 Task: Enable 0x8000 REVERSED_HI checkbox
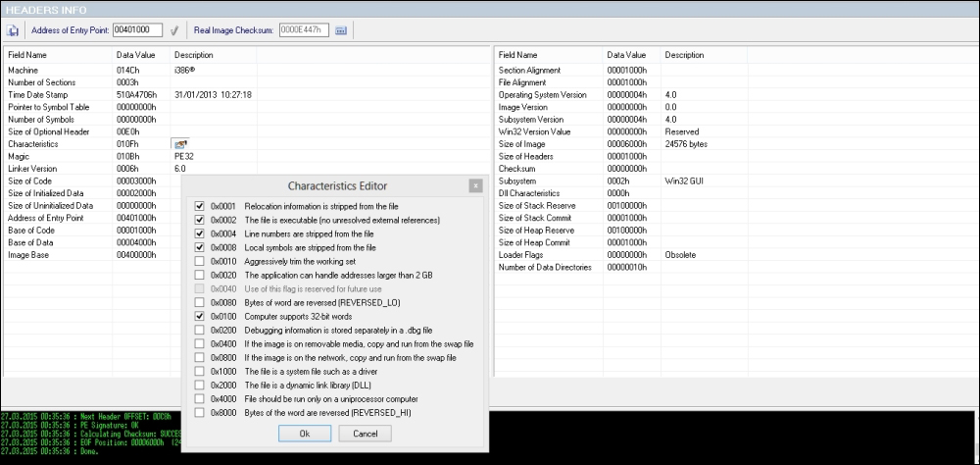(199, 412)
